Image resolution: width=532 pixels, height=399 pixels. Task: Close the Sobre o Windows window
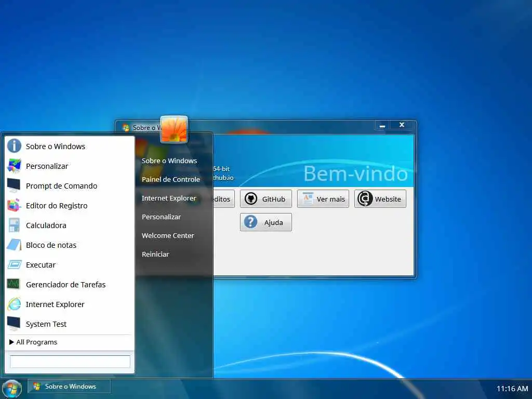[402, 125]
